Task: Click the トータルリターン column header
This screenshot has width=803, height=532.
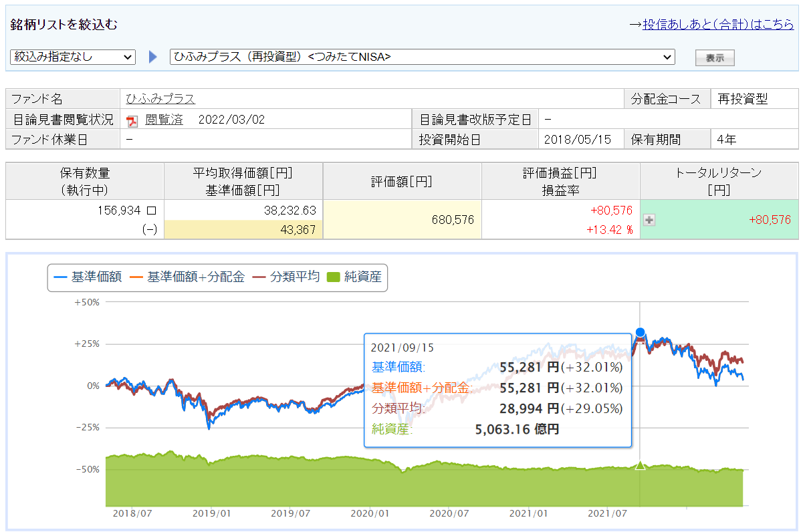Action: (x=719, y=181)
